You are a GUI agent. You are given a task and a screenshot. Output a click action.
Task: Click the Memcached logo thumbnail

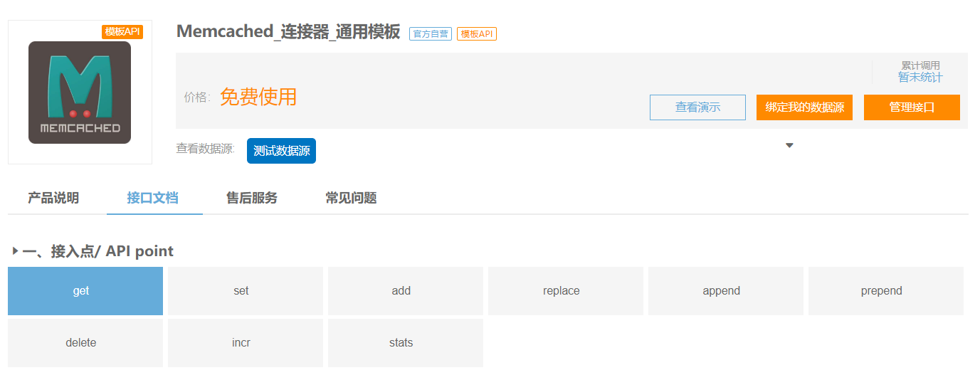80,93
